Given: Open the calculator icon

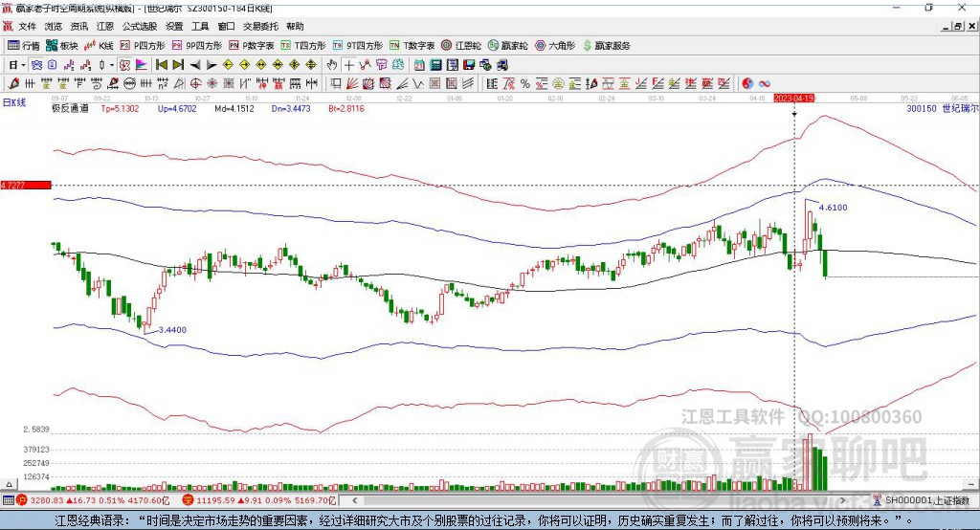Looking at the screenshot, I should 436,65.
